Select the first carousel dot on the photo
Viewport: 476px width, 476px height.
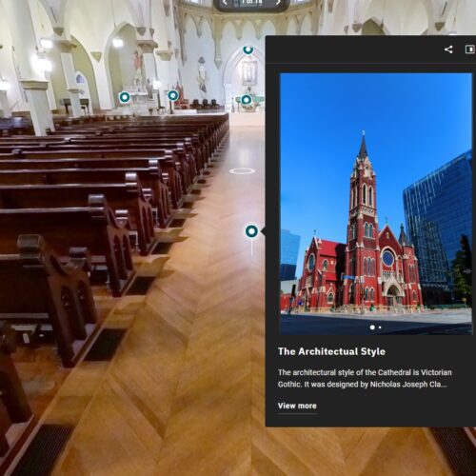tap(372, 327)
